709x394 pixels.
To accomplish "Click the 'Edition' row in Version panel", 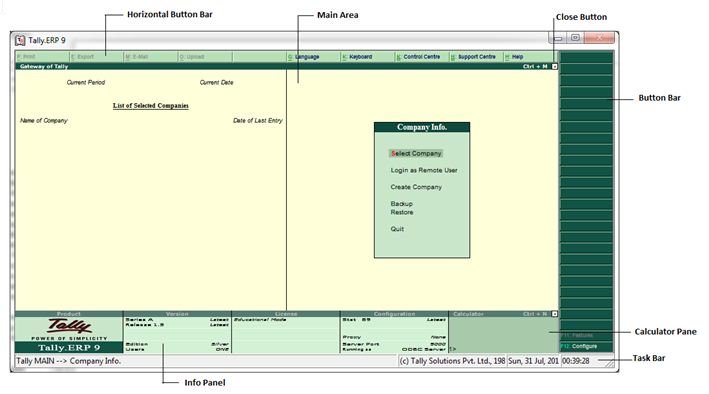I will tap(177, 344).
